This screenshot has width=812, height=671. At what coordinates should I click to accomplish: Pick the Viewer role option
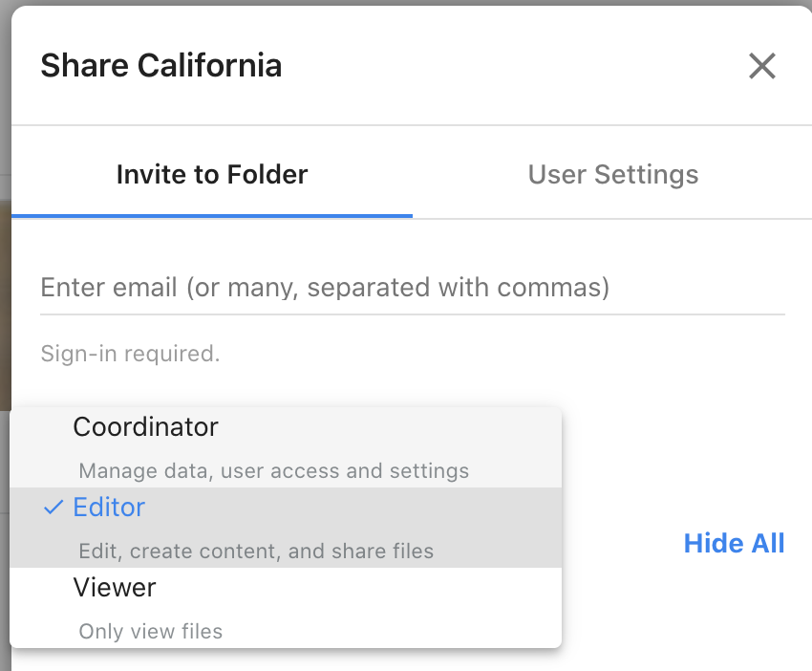(115, 588)
